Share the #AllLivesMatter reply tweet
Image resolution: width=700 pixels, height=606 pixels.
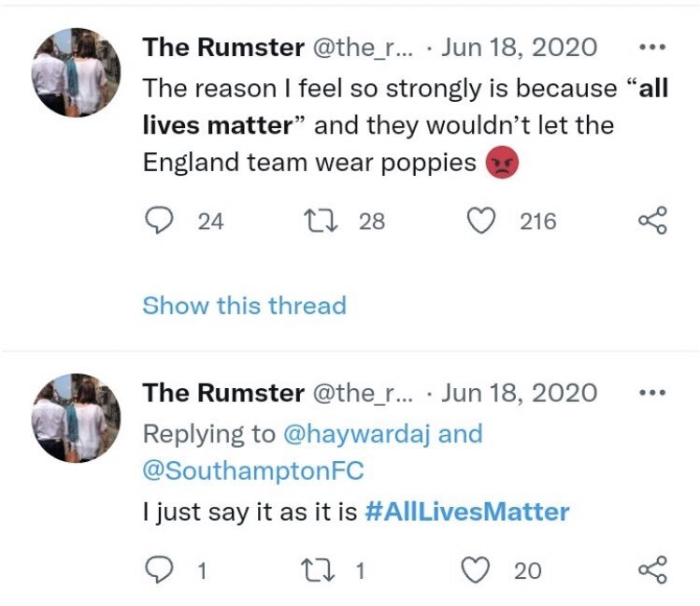(x=652, y=570)
